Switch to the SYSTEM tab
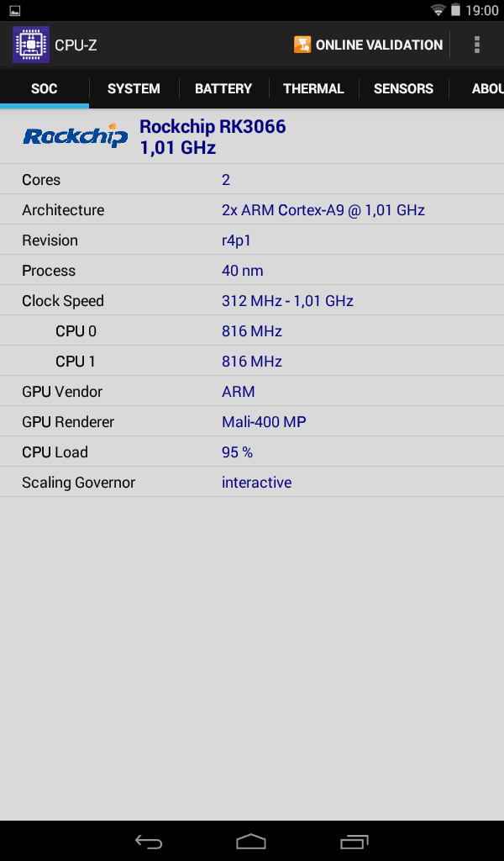This screenshot has width=504, height=861. [x=134, y=88]
